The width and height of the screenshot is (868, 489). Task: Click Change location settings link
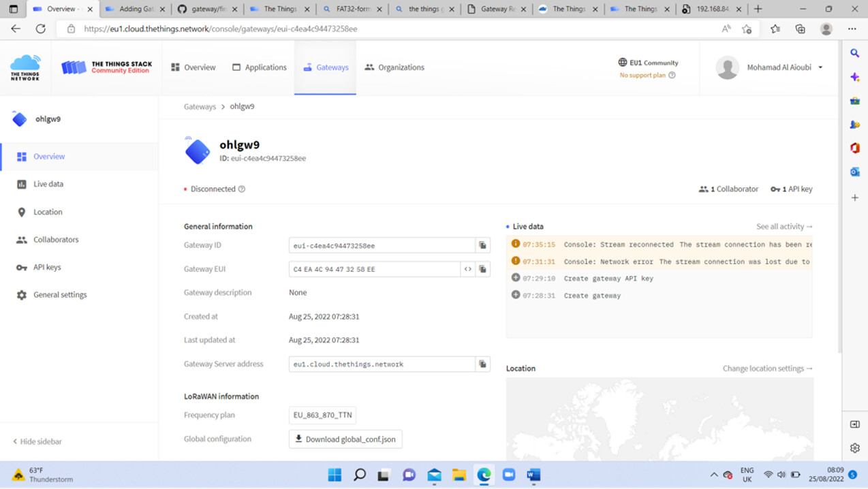(x=767, y=368)
